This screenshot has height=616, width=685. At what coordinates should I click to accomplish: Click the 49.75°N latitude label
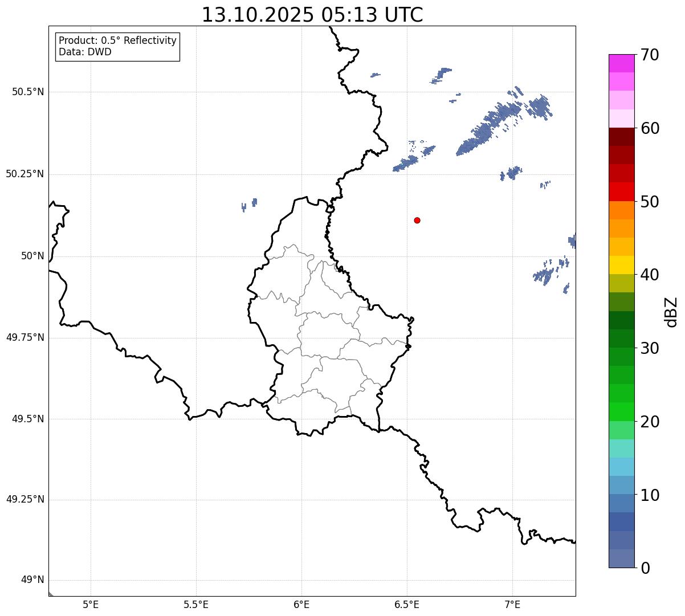pyautogui.click(x=25, y=337)
